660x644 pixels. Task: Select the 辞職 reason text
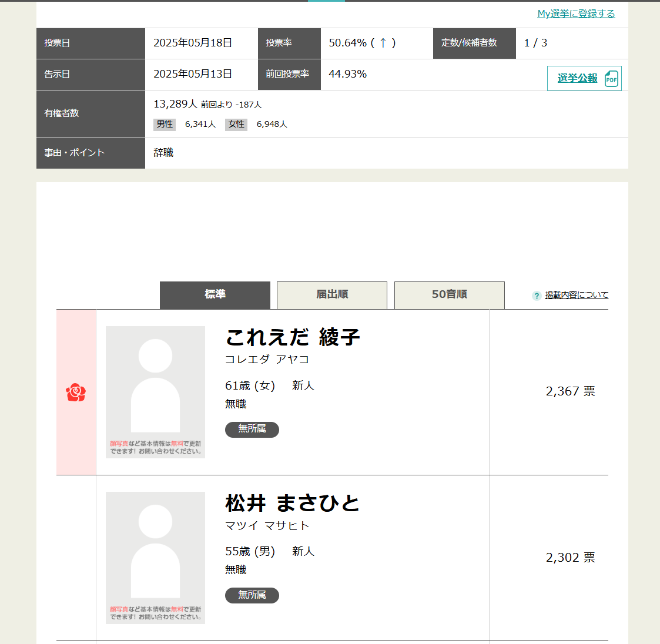(163, 152)
